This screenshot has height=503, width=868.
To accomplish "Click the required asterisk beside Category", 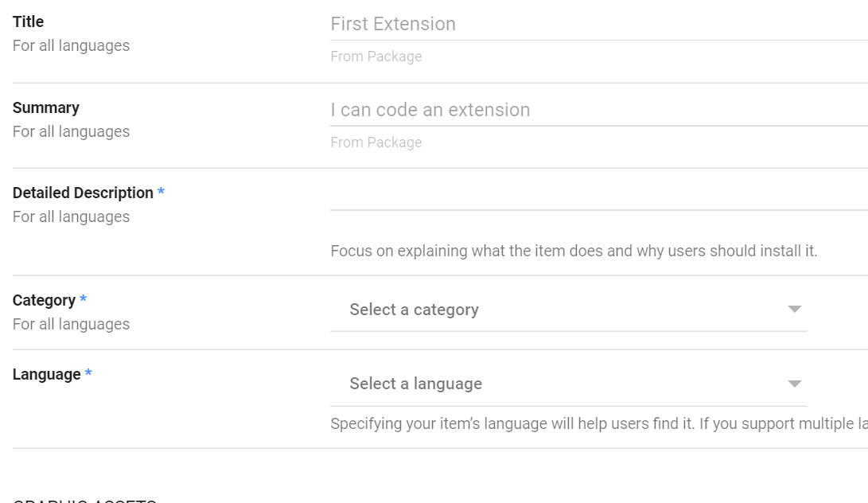I will click(x=84, y=301).
